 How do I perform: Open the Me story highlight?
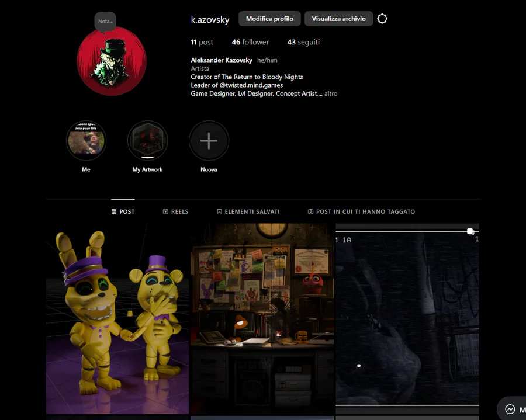click(x=86, y=140)
